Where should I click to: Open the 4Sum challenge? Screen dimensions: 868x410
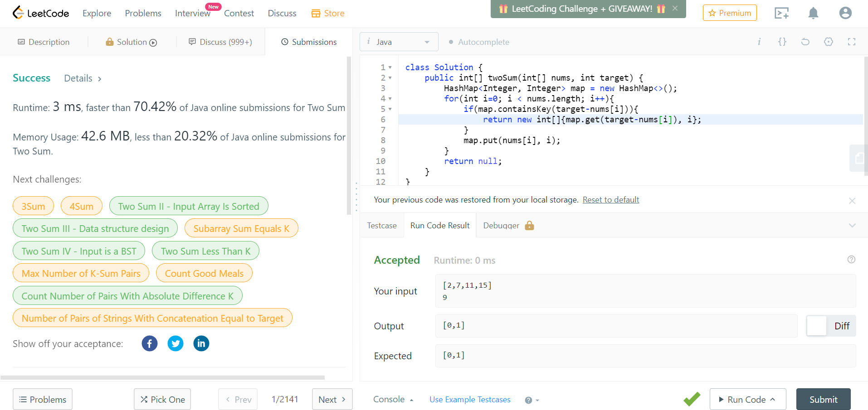pyautogui.click(x=82, y=206)
